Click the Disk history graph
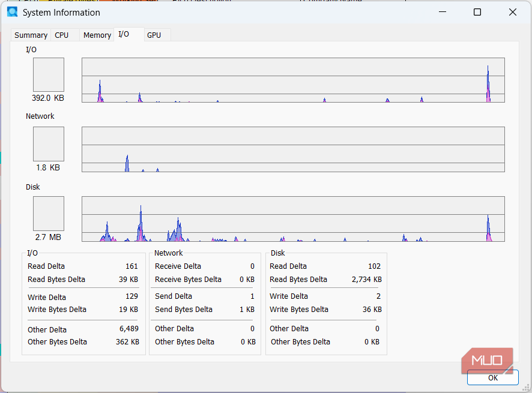532x393 pixels. 293,219
